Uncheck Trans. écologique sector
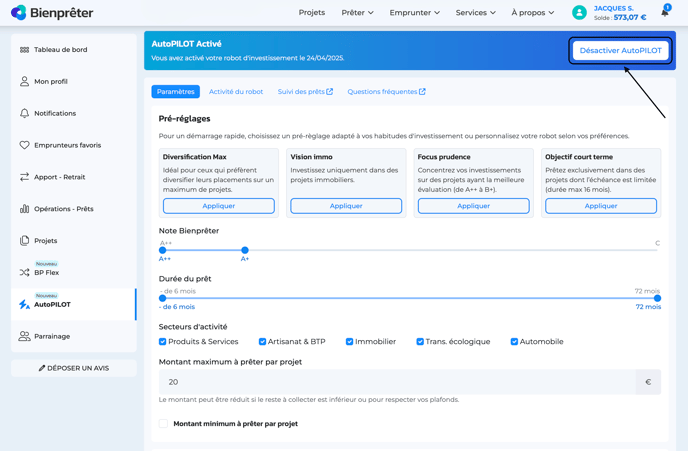The width and height of the screenshot is (688, 451). (x=420, y=341)
